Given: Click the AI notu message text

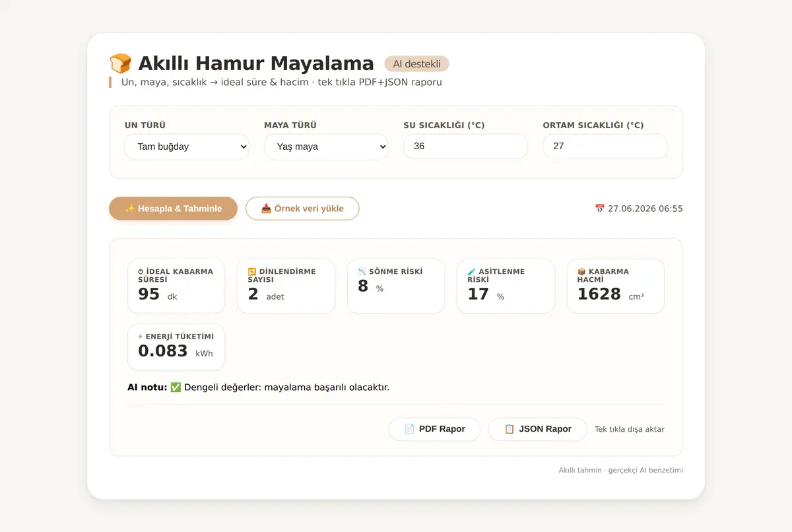Looking at the screenshot, I should tap(287, 387).
